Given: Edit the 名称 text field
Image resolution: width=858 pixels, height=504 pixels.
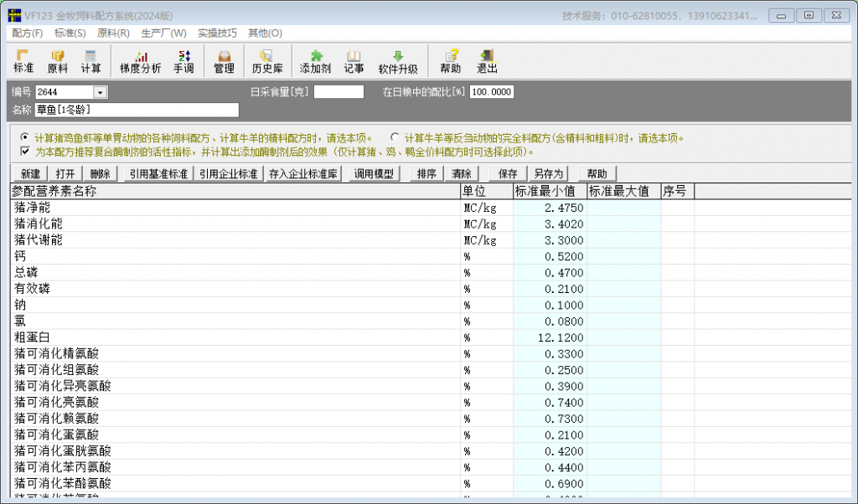Looking at the screenshot, I should click(136, 110).
